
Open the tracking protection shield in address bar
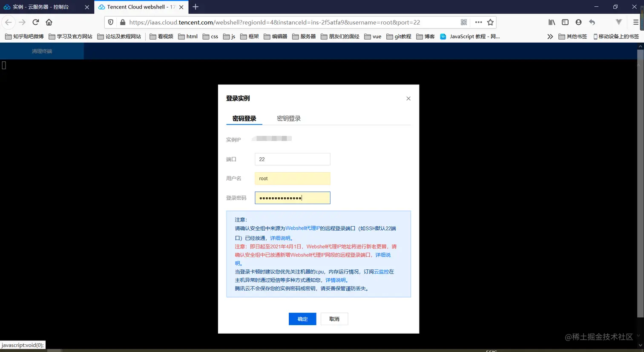(x=111, y=22)
